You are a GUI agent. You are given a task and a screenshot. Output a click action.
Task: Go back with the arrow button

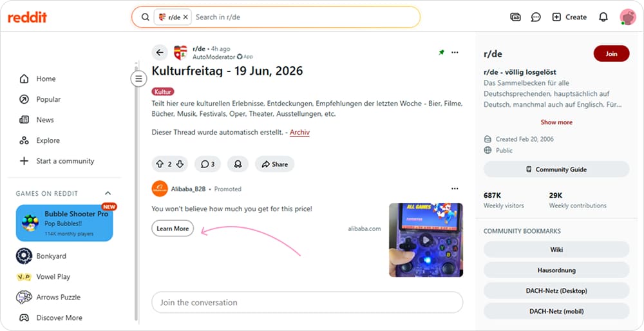pyautogui.click(x=160, y=53)
